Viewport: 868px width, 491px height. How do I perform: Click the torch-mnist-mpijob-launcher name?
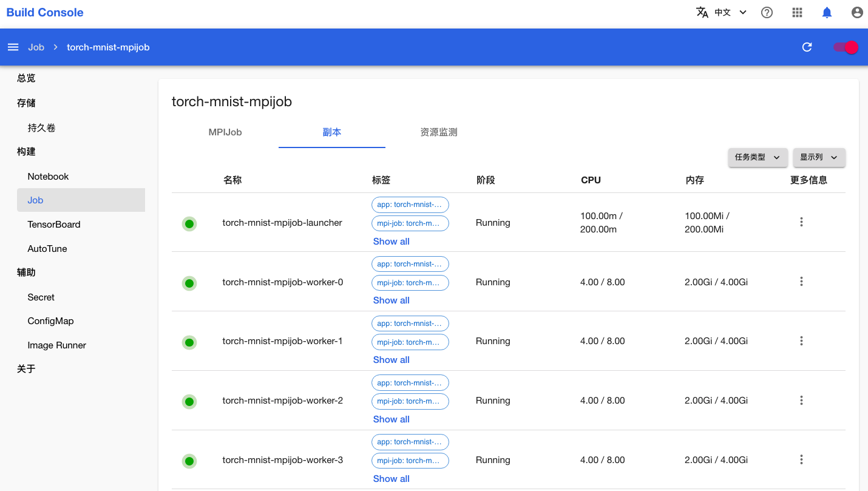click(x=282, y=223)
